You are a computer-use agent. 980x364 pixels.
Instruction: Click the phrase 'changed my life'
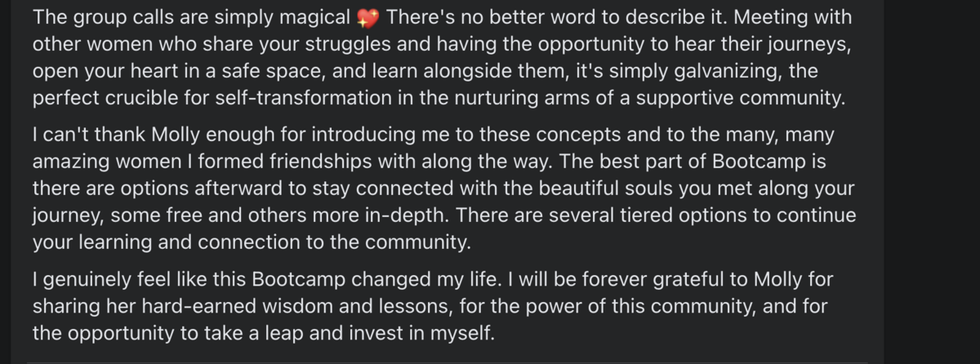(428, 280)
